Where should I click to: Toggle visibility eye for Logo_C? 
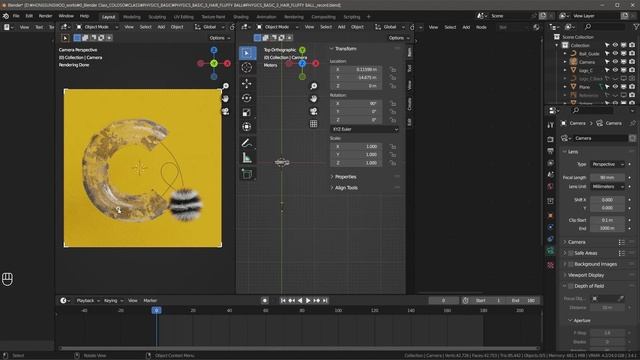(x=615, y=70)
